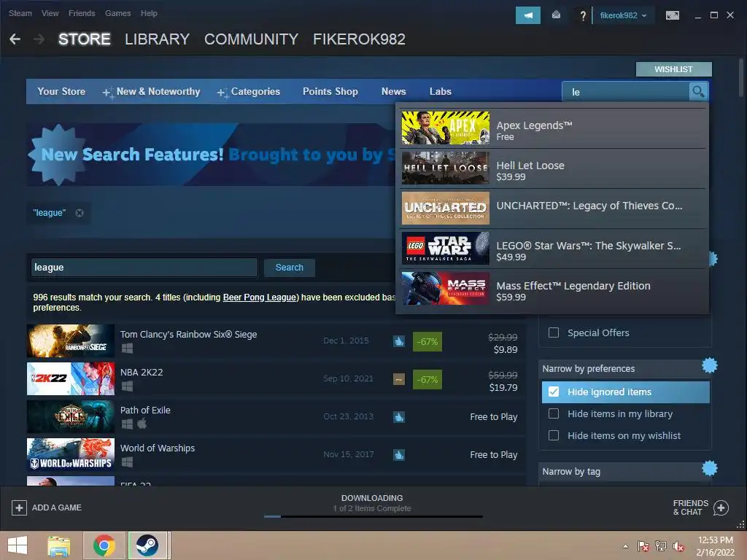Image resolution: width=747 pixels, height=560 pixels.
Task: Open Tom Clancy's Rainbow Six Siege result
Action: (276, 341)
